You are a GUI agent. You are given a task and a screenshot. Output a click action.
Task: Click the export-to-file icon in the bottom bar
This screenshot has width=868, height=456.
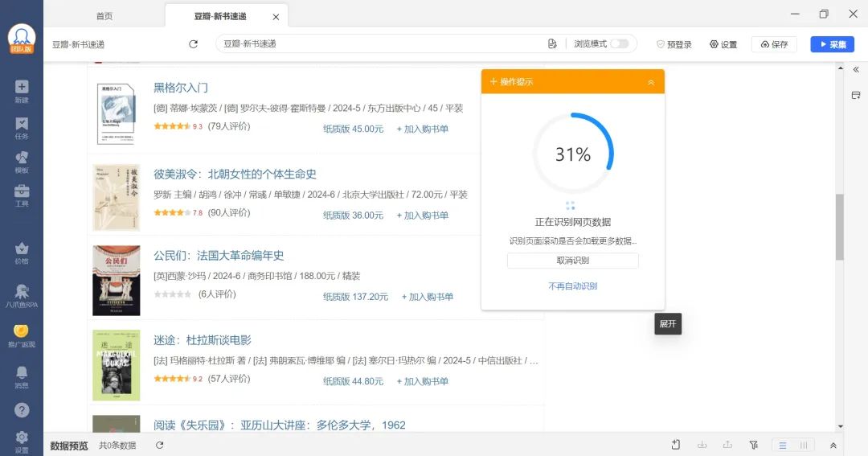[x=675, y=445]
